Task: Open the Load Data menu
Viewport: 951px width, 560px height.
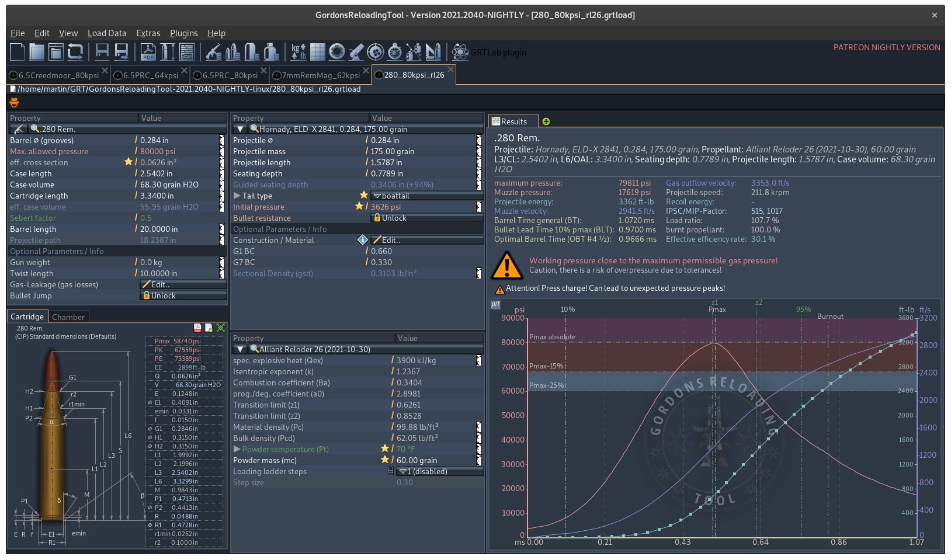Action: point(107,33)
